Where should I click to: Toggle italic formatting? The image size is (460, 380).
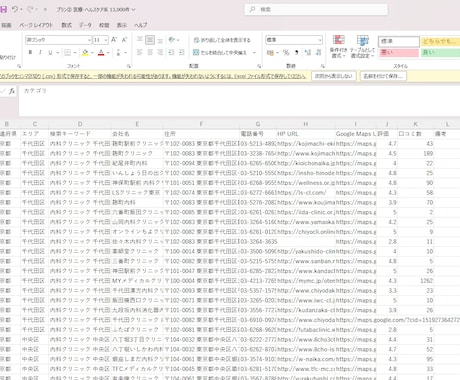click(40, 52)
